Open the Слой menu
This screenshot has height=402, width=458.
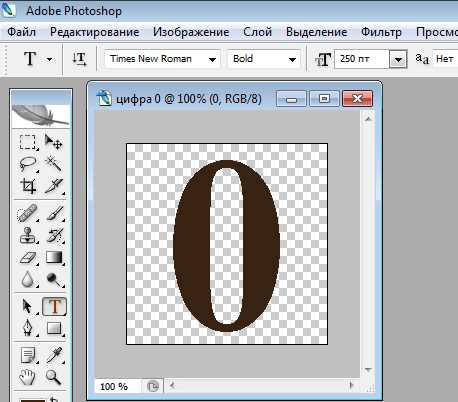(257, 32)
